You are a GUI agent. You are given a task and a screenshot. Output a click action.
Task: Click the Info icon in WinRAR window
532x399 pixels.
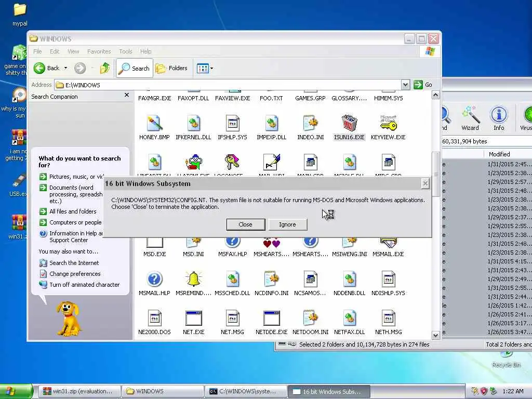coord(498,118)
